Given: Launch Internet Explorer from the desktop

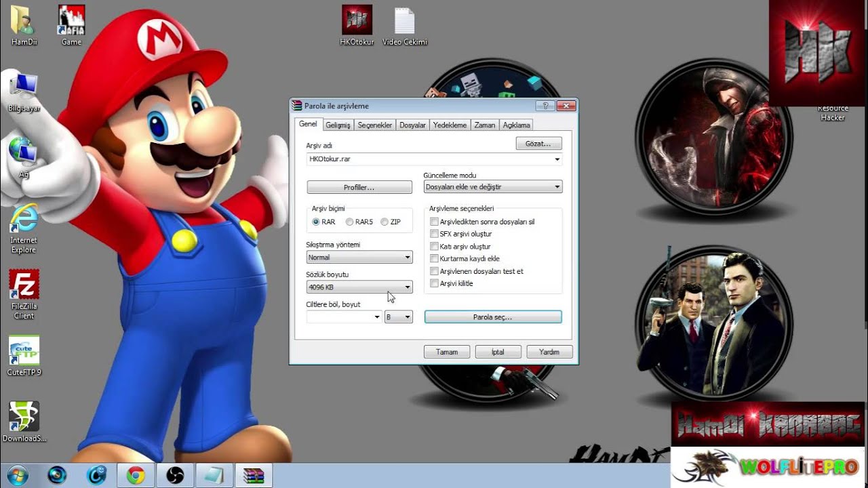Looking at the screenshot, I should (x=24, y=228).
